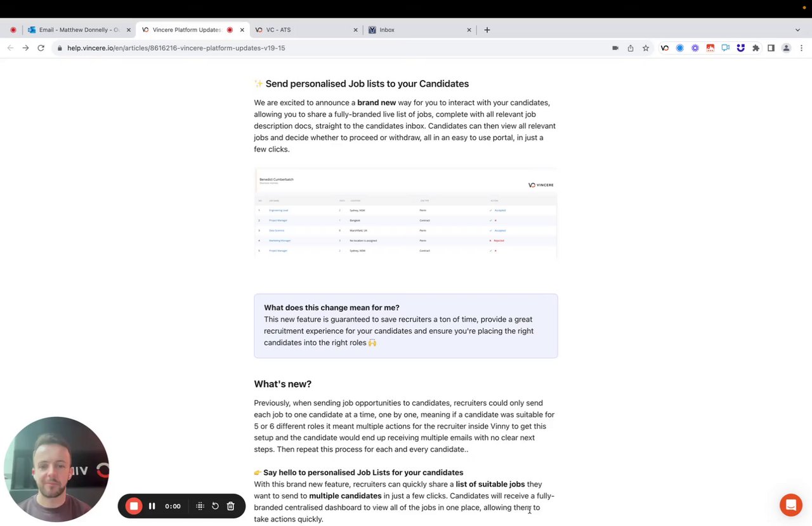
Task: Open the red image extension
Action: (710, 48)
